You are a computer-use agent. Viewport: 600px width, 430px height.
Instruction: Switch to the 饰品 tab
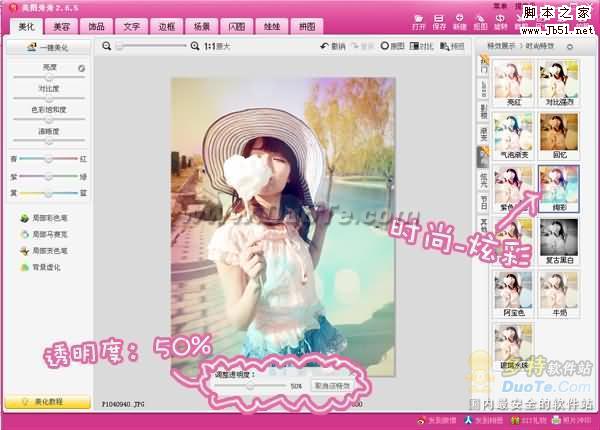[96, 26]
